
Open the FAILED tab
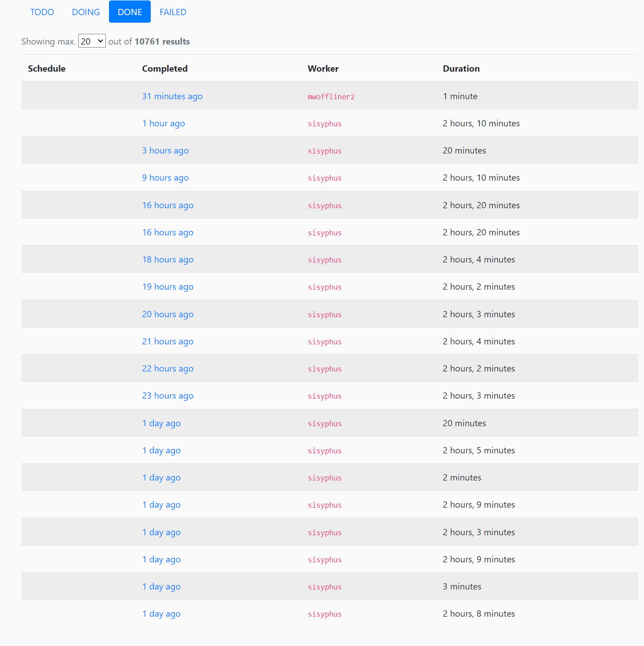173,12
